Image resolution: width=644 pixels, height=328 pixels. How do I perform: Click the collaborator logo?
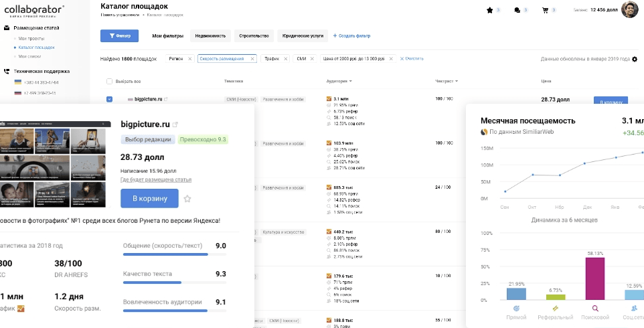click(x=34, y=10)
